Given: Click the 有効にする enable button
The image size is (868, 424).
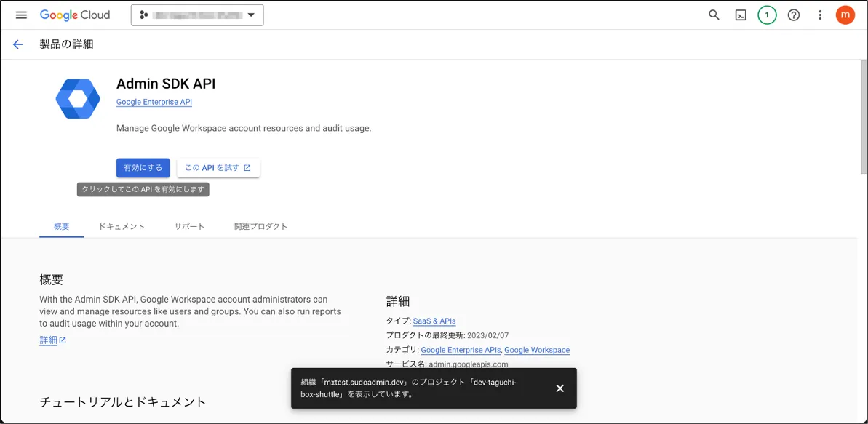Looking at the screenshot, I should tap(143, 168).
